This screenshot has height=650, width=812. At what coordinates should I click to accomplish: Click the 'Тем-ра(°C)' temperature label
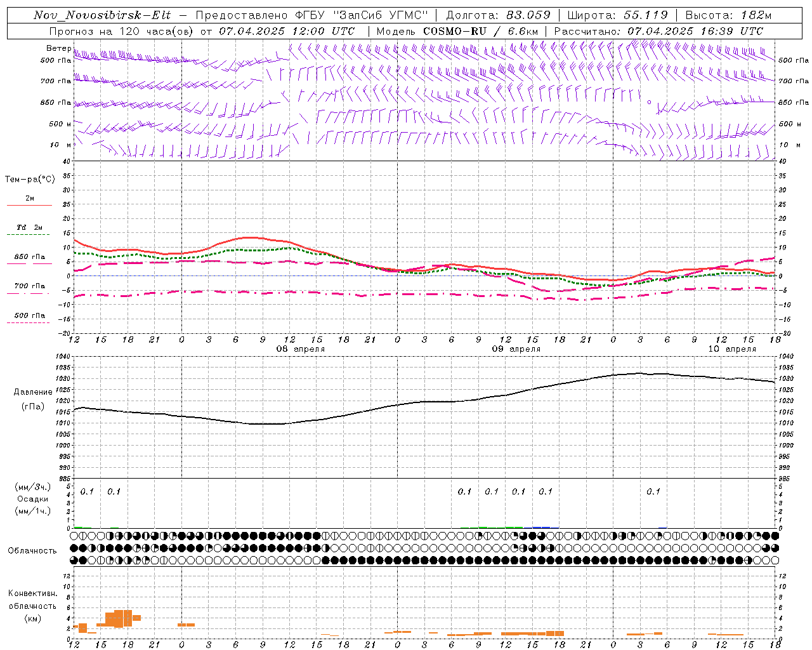30,180
